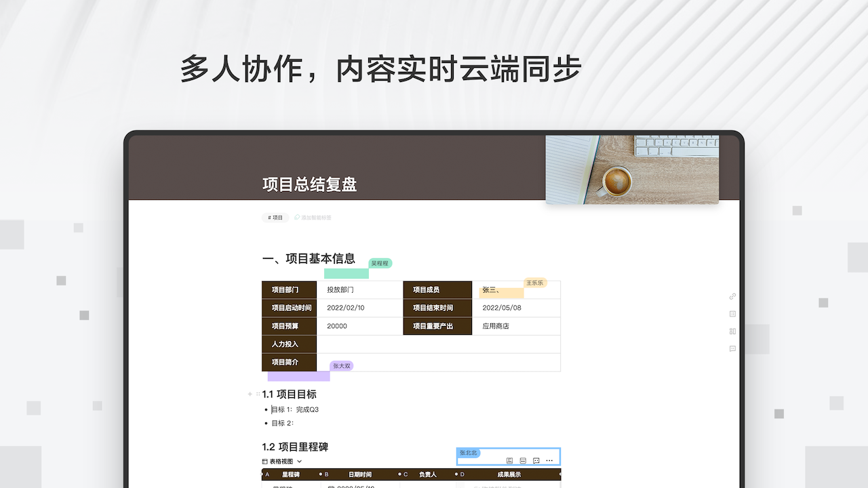Open comments via the comment bubble icon
The width and height of the screenshot is (868, 488).
point(732,348)
